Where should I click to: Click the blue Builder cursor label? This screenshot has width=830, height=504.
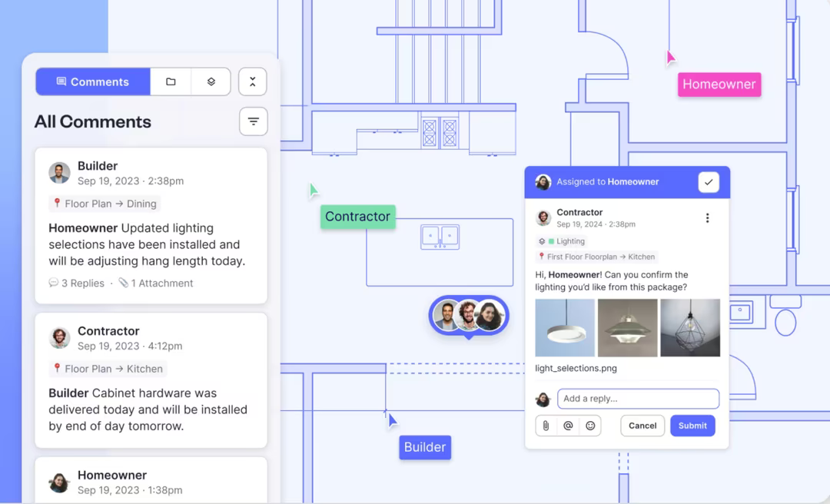click(425, 447)
